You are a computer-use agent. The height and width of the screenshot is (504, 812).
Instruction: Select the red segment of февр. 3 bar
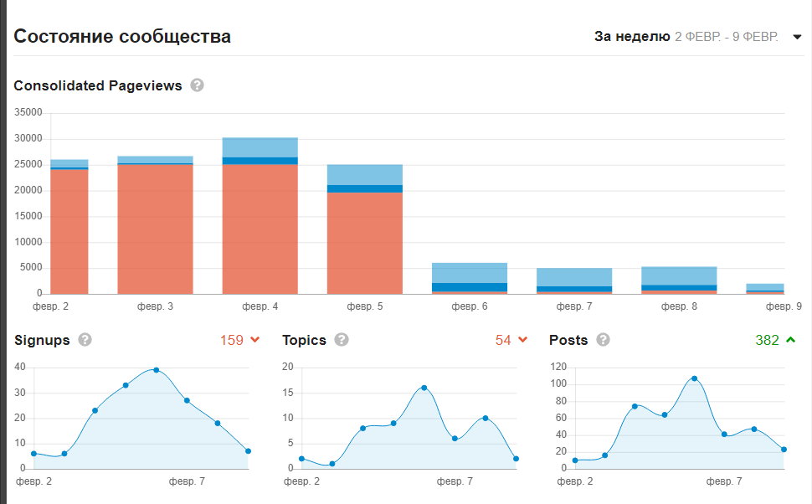156,229
